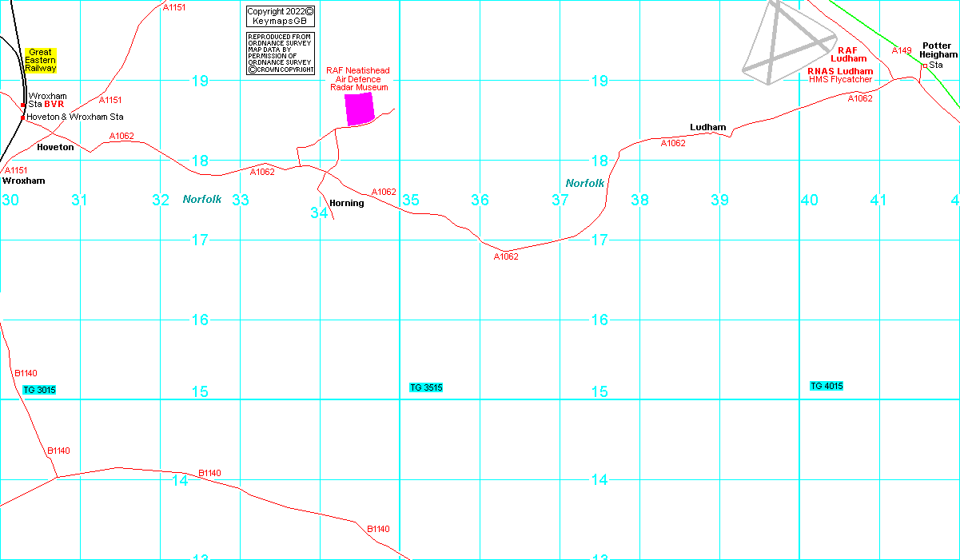
Task: Click the easting grid number 34
Action: tap(320, 213)
